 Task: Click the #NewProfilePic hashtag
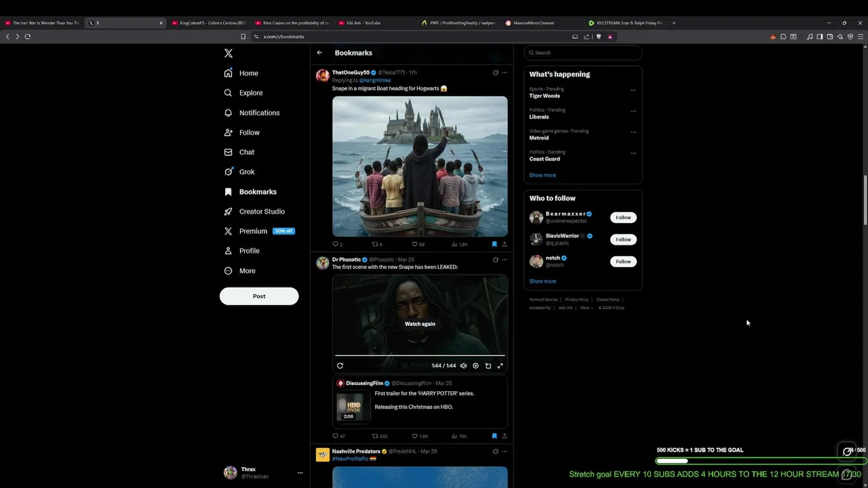tap(351, 459)
